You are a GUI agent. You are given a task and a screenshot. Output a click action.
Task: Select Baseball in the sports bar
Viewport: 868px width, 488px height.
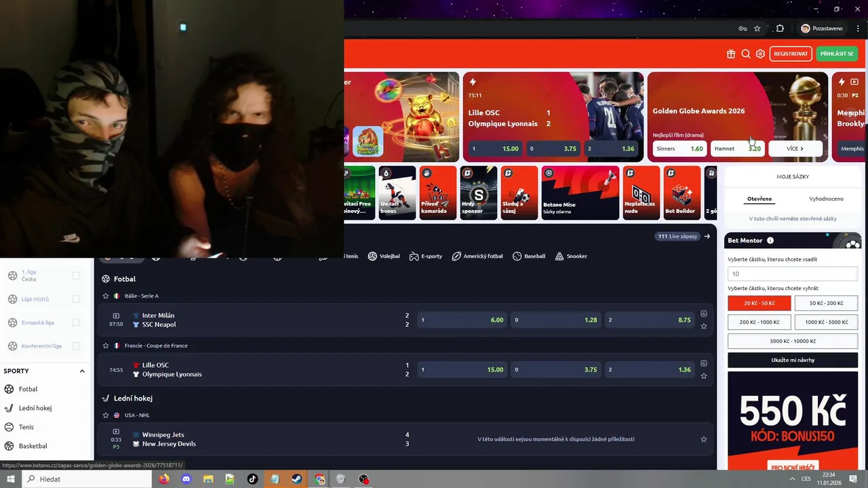click(529, 256)
